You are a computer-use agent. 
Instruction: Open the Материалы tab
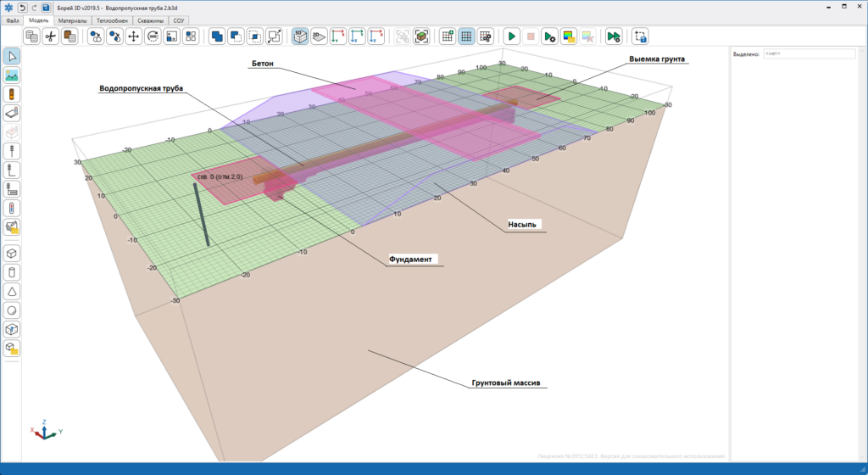[x=73, y=20]
